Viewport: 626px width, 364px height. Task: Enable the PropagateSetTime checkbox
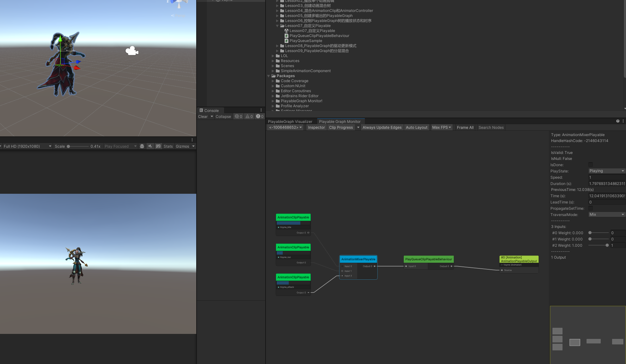591,208
